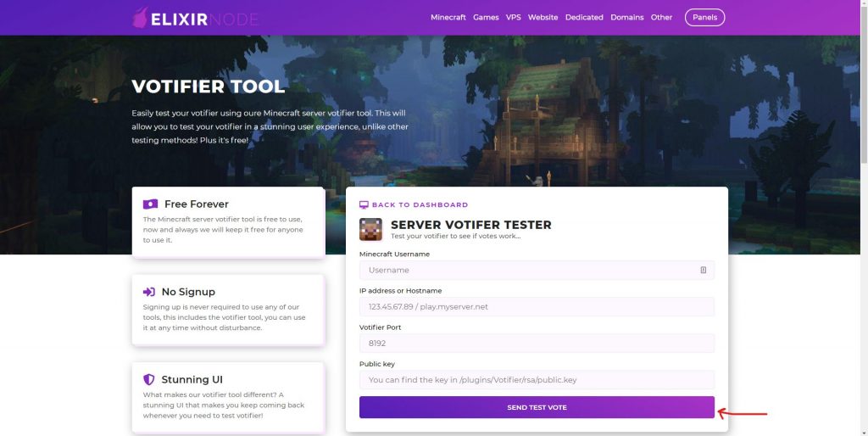The image size is (868, 436).
Task: Open the Domains navigation item
Action: pos(626,17)
